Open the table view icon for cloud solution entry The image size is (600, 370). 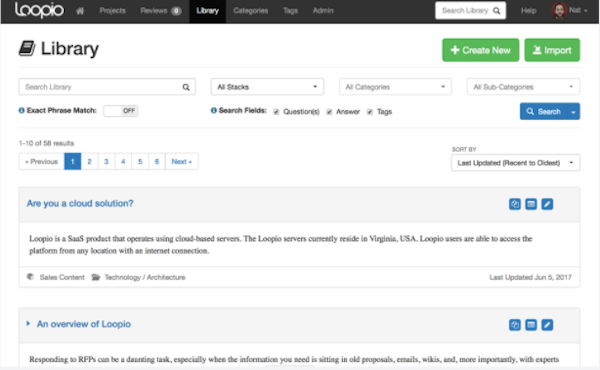click(x=531, y=204)
